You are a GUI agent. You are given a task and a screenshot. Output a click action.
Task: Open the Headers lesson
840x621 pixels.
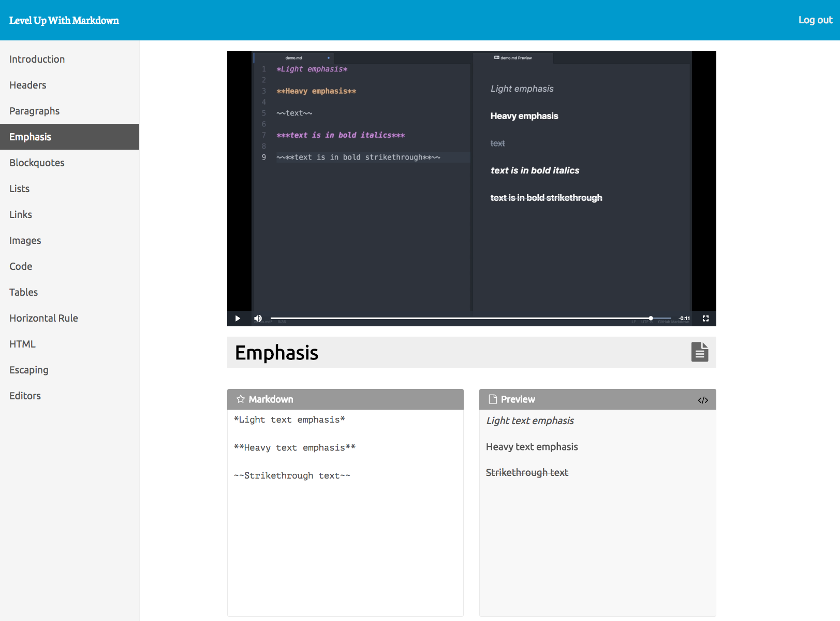point(27,85)
